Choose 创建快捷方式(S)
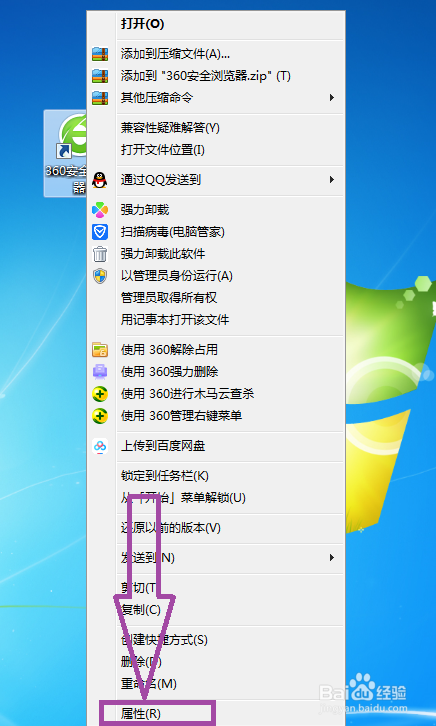The height and width of the screenshot is (726, 436). (x=164, y=640)
